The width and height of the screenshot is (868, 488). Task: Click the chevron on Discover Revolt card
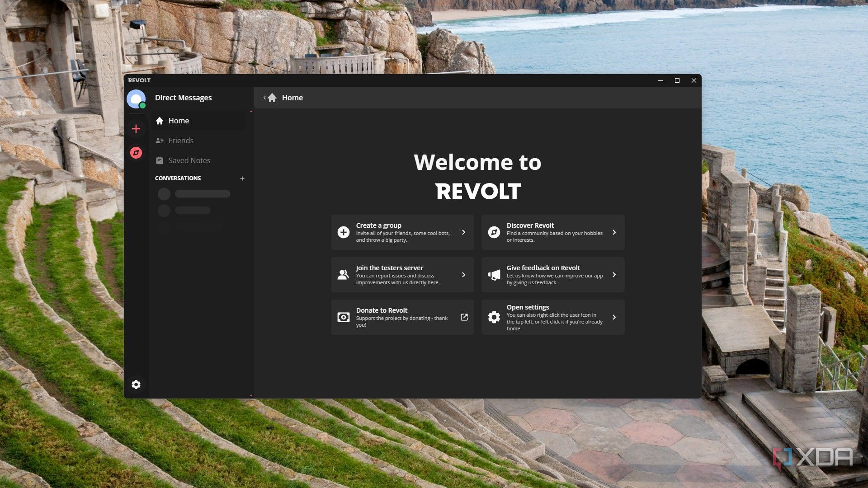point(614,232)
